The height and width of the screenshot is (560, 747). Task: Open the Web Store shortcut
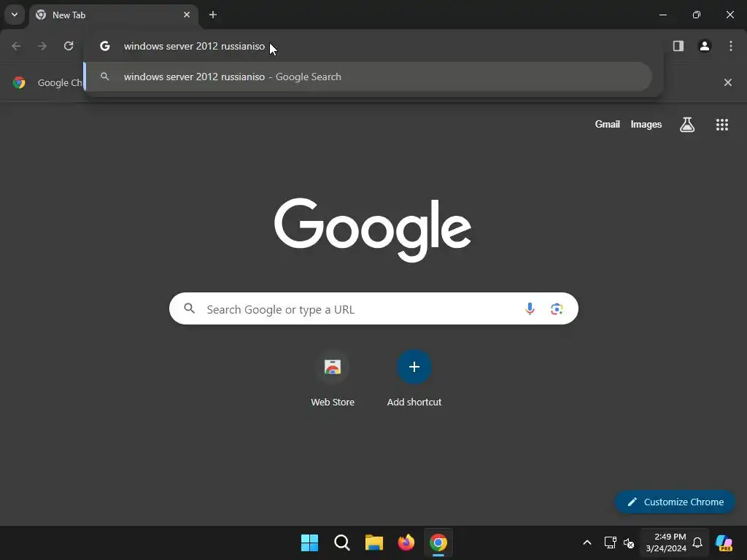(x=333, y=379)
